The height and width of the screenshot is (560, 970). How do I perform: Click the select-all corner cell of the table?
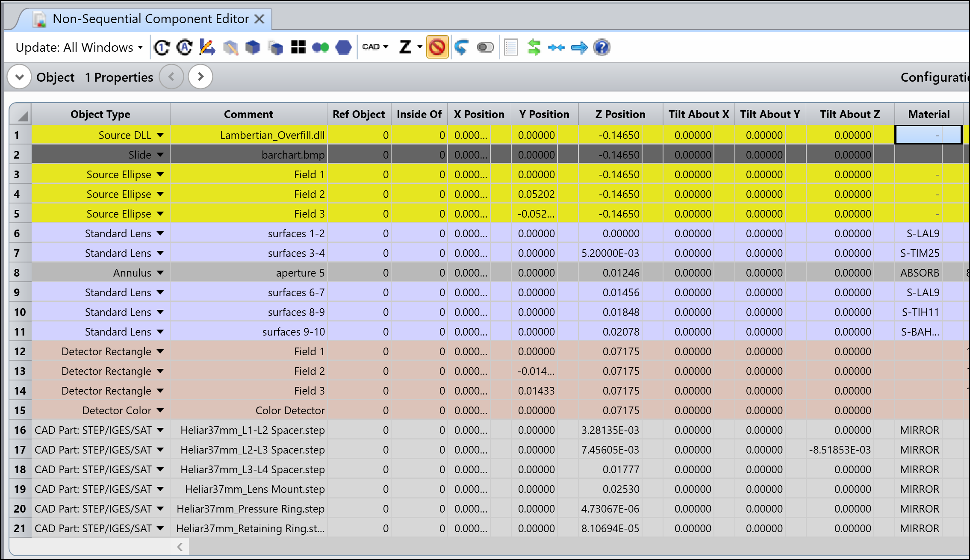[21, 114]
